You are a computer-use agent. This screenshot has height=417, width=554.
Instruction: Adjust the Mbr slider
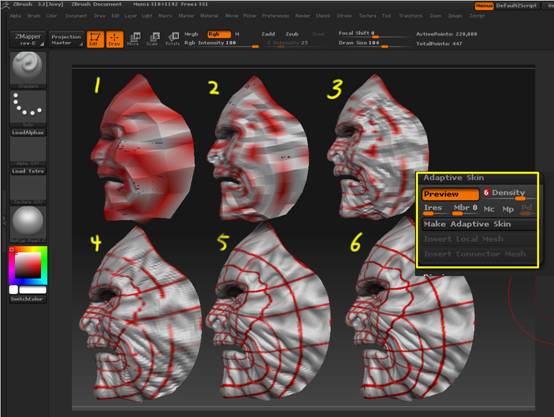(x=466, y=209)
